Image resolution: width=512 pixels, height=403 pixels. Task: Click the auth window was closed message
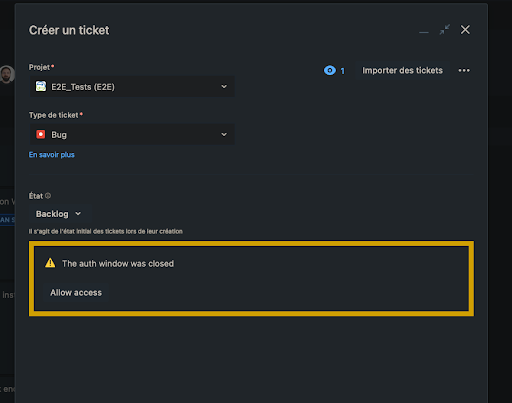[118, 264]
